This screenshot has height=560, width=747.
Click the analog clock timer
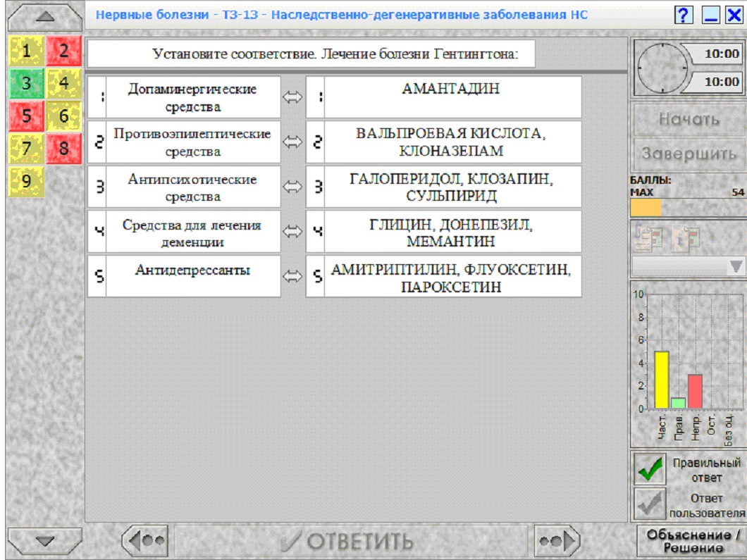click(x=662, y=68)
